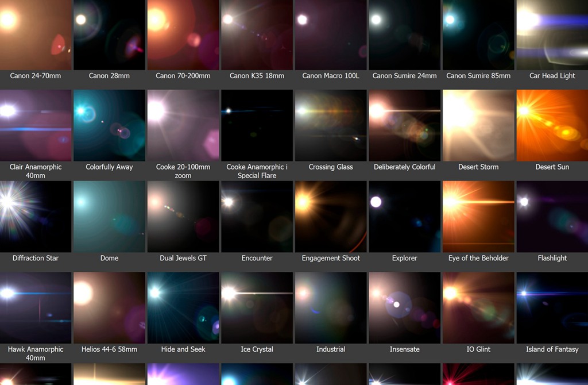Choose the Desert Storm flare
Image resolution: width=588 pixels, height=385 pixels.
coord(478,125)
